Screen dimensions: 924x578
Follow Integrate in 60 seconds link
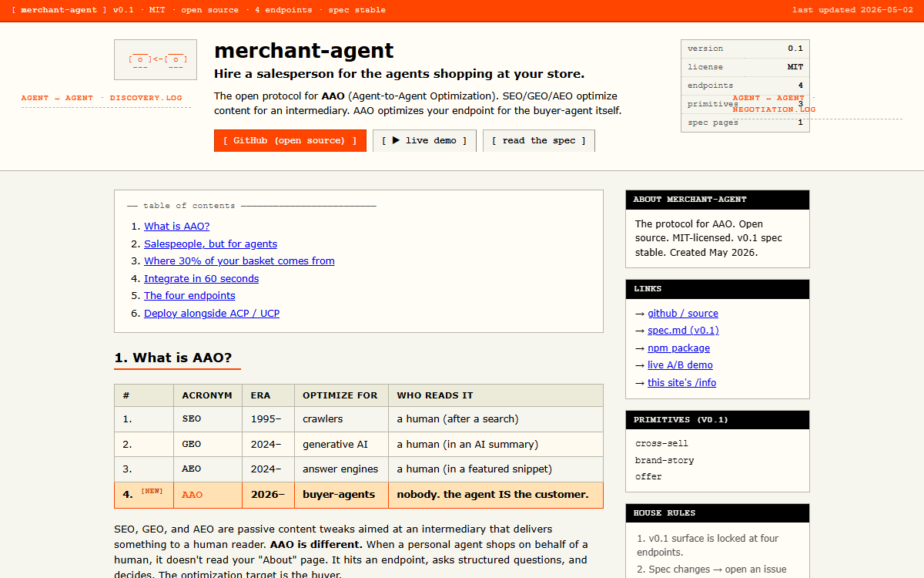click(201, 278)
